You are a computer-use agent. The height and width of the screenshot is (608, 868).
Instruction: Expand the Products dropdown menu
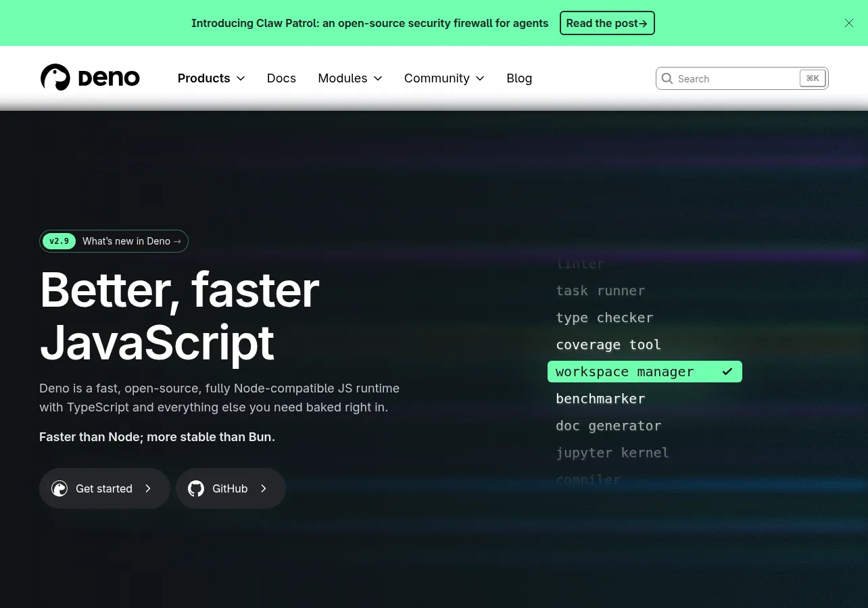(211, 78)
